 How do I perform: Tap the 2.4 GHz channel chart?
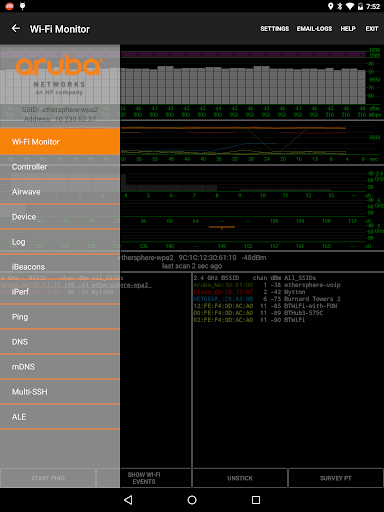[x=243, y=182]
